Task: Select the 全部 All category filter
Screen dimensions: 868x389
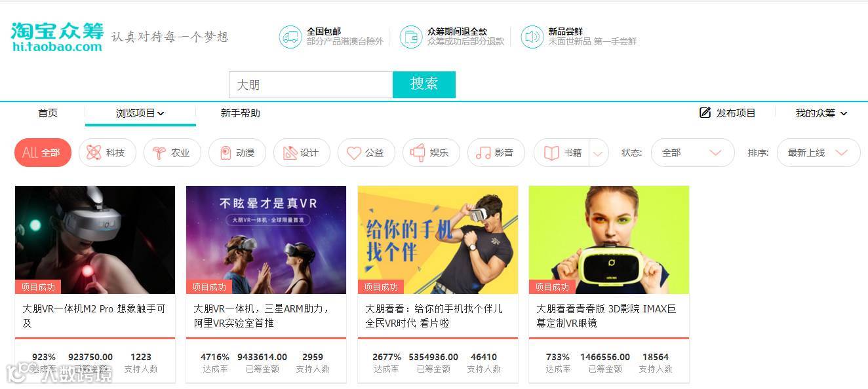Action: [43, 153]
